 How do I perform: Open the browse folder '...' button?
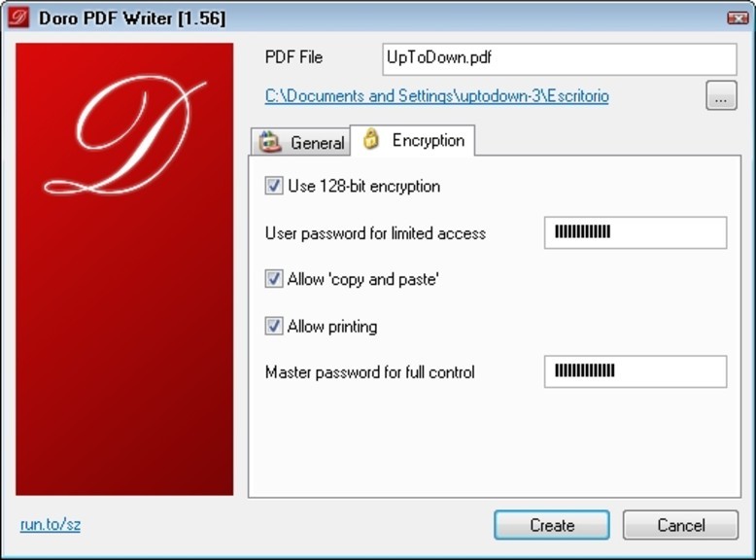point(721,95)
